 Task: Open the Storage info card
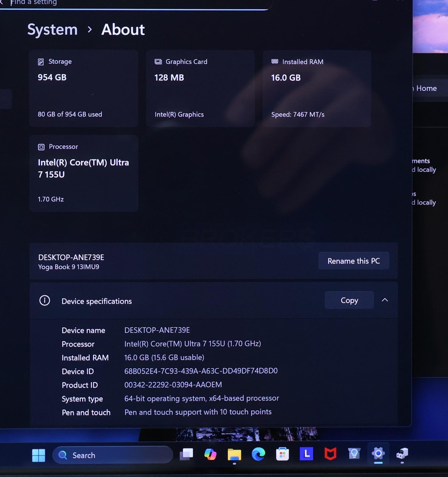(83, 88)
